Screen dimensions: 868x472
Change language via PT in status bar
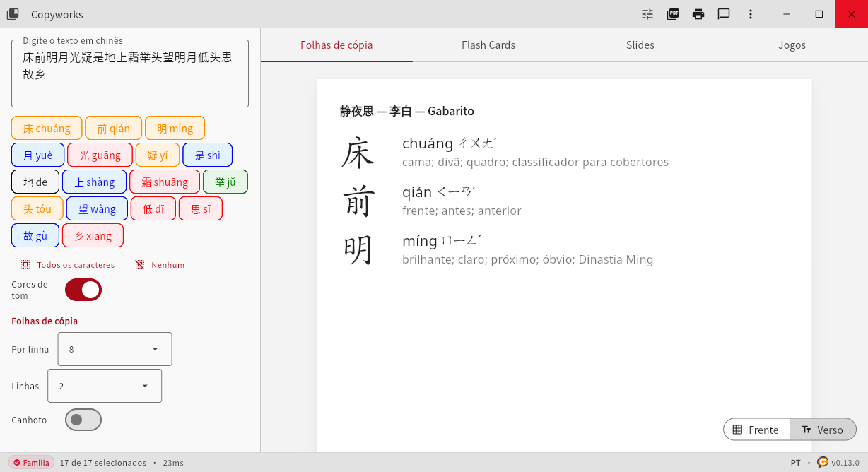coord(796,463)
